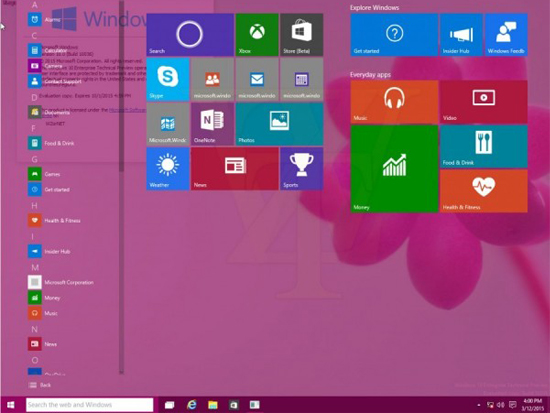Click the search the web and Windows box
The height and width of the screenshot is (413, 550).
point(89,405)
